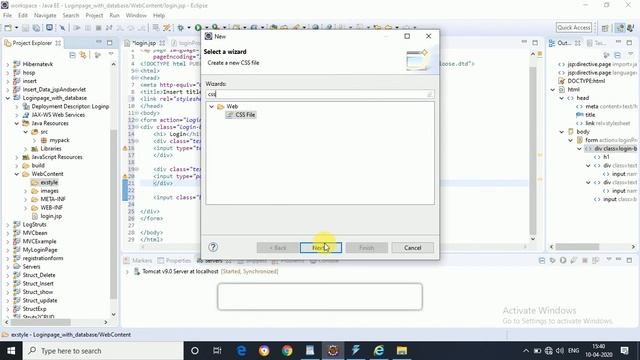Select the highlighted Java EE perspective icon
The image size is (640, 360).
point(620,28)
